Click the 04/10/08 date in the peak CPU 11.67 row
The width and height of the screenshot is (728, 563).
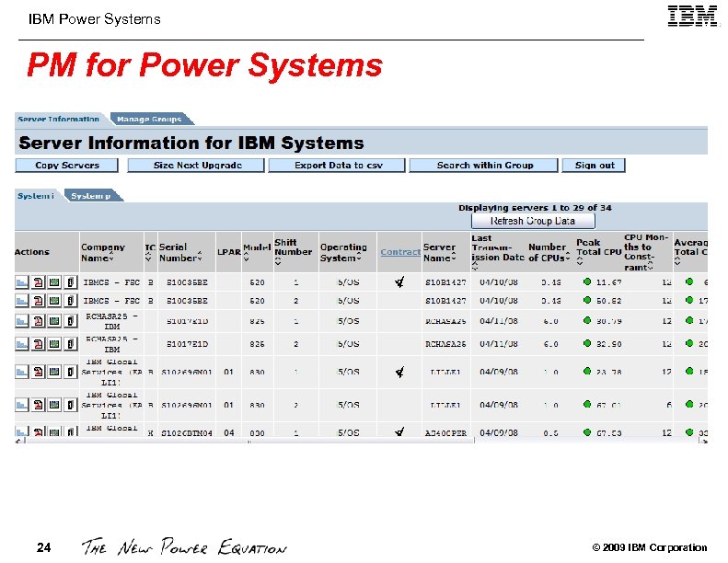click(x=499, y=282)
